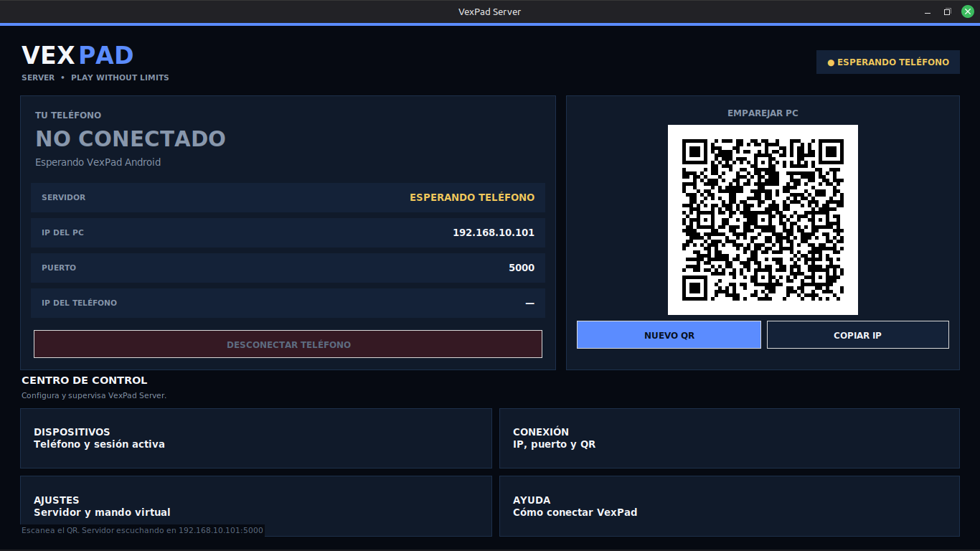Image resolution: width=980 pixels, height=551 pixels.
Task: Open the CONEXIÓN settings card
Action: (729, 438)
